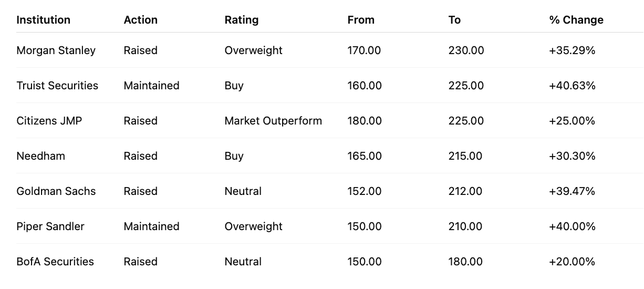Click the % Change column header
The height and width of the screenshot is (289, 644).
pos(576,20)
